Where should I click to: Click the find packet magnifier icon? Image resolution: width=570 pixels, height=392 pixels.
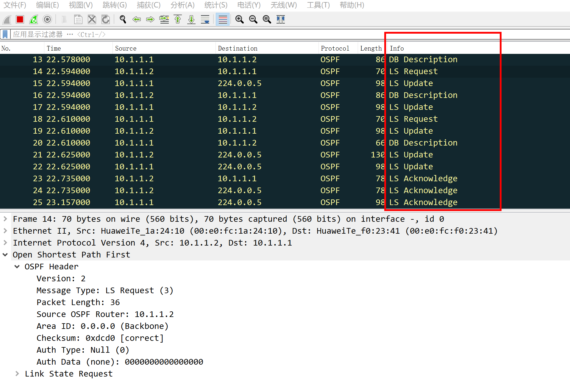tap(123, 20)
